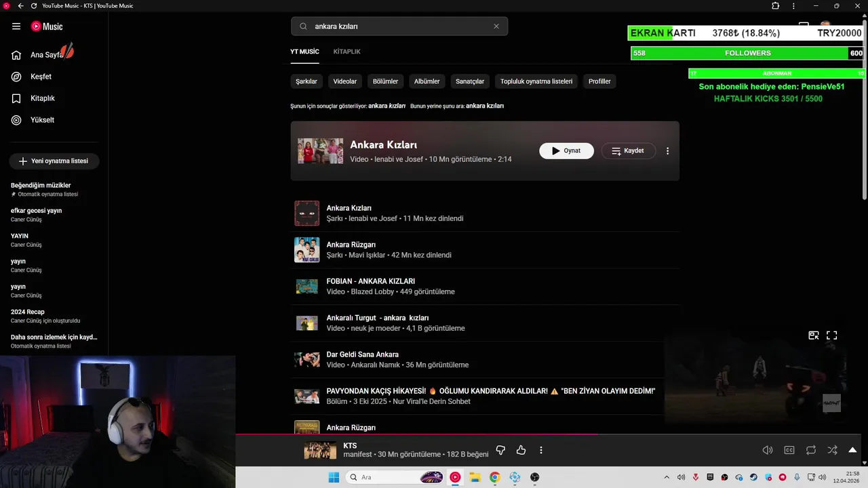Open FOBIAN - ANKARA KIZLARI video
This screenshot has width=868, height=488.
pos(485,287)
